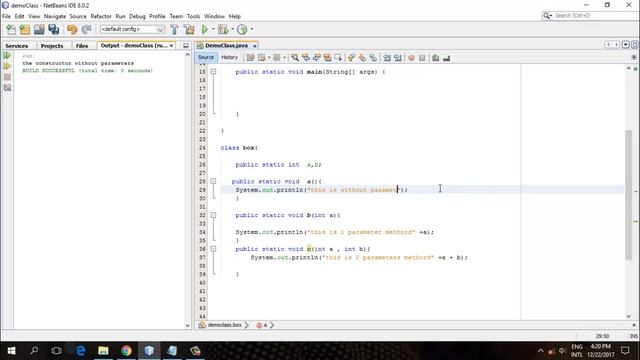Click Find Previous Occurrence editor icon
Image resolution: width=640 pixels, height=360 pixels.
(306, 58)
